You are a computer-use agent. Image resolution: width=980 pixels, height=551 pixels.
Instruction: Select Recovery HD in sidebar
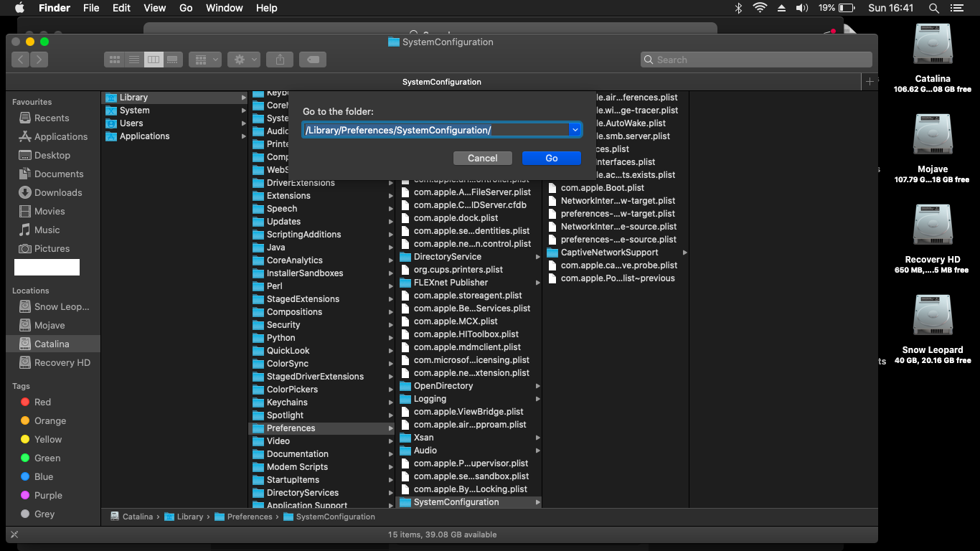[62, 363]
